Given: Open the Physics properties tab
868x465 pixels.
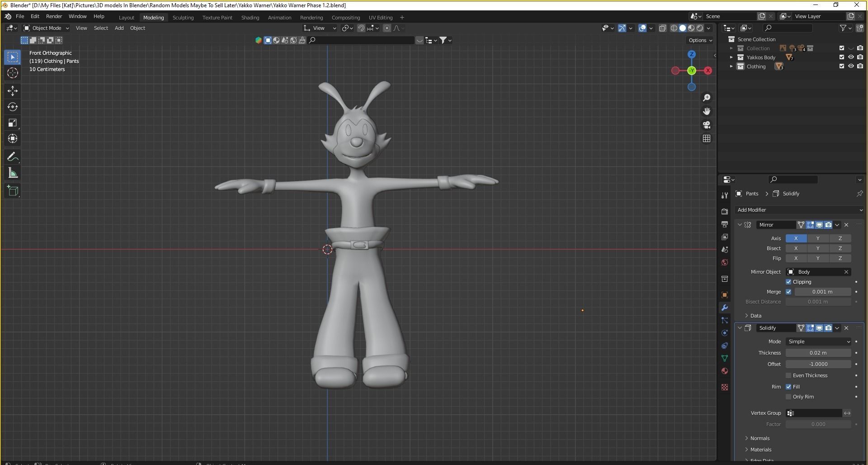Looking at the screenshot, I should (725, 333).
